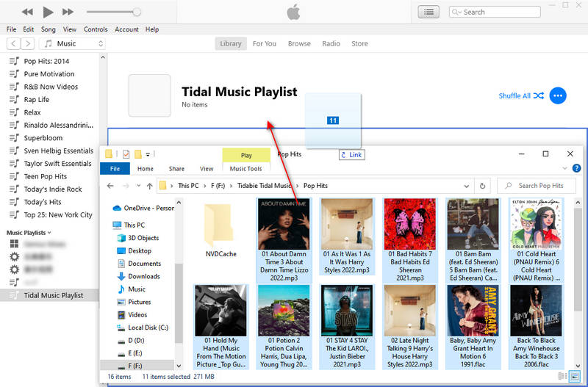Click the Play button in iTunes
This screenshot has width=588, height=387.
48,12
